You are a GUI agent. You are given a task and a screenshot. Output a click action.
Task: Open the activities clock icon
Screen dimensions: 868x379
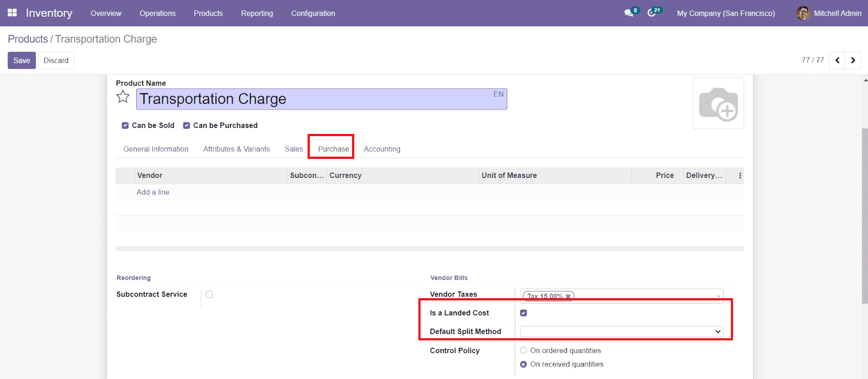(x=652, y=13)
